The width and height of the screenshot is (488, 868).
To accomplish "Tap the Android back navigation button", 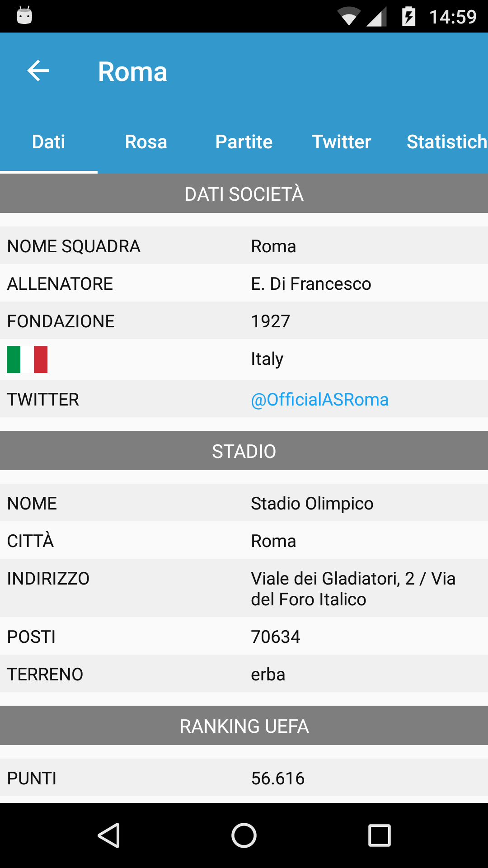I will click(108, 835).
